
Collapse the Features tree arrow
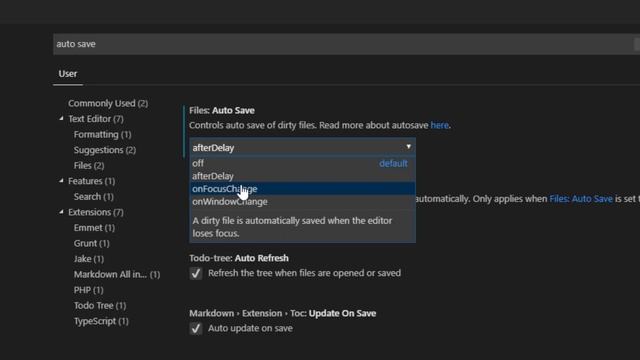[61, 180]
